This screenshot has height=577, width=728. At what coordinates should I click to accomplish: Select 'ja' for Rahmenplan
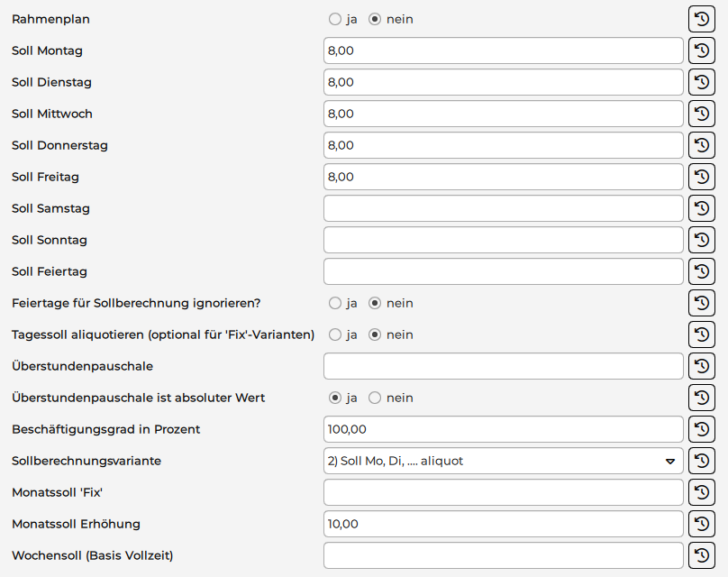point(335,19)
